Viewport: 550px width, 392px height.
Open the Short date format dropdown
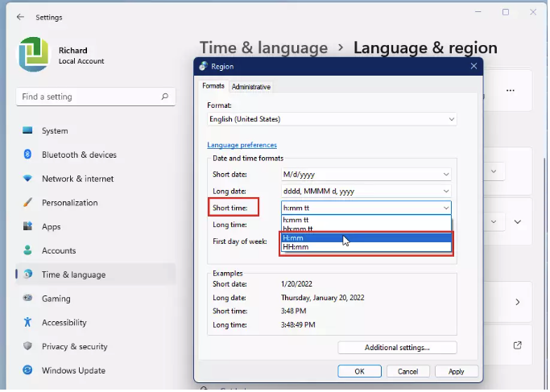[x=366, y=174]
